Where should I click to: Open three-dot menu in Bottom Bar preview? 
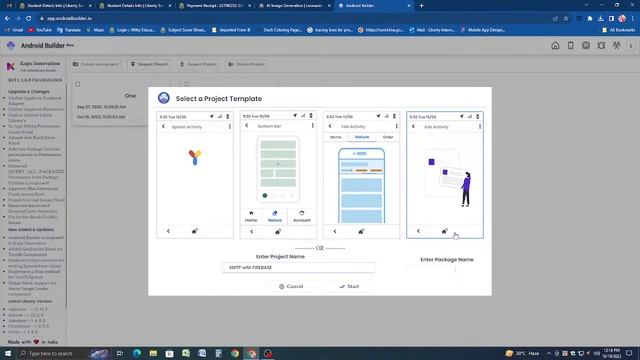pyautogui.click(x=313, y=126)
